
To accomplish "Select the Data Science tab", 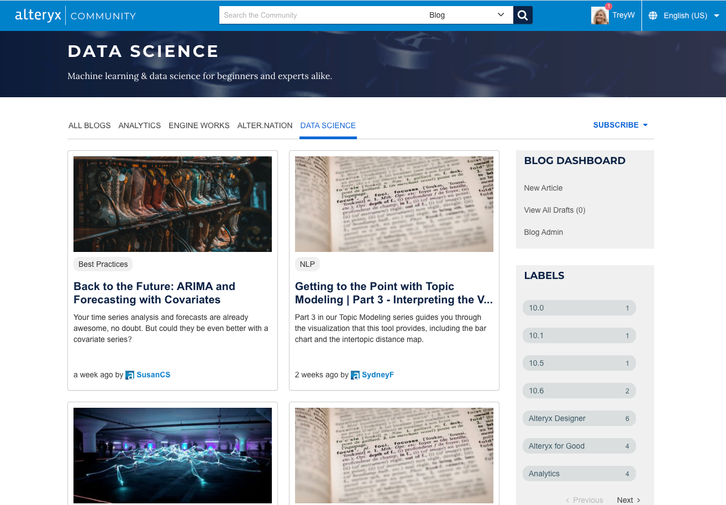I will click(x=328, y=125).
